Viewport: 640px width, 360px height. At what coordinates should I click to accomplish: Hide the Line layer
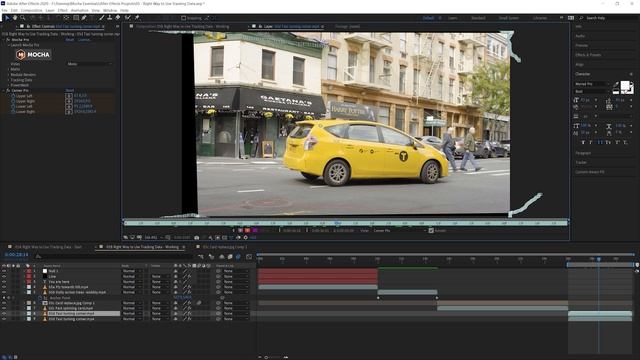[x=4, y=276]
